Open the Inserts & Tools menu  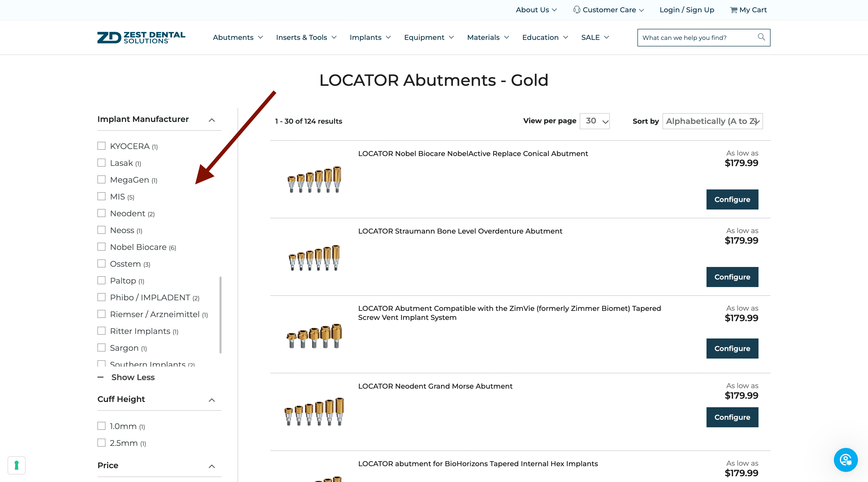click(306, 37)
